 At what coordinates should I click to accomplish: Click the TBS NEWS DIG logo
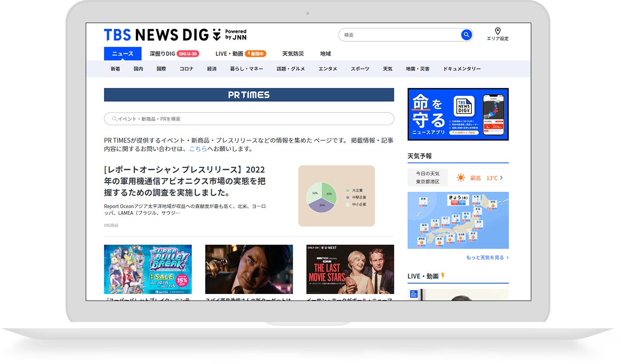tap(175, 35)
